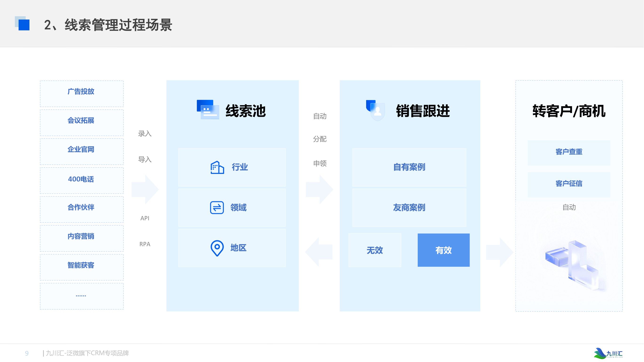The width and height of the screenshot is (644, 362).
Task: Click the 'API' label
Action: coord(145,218)
